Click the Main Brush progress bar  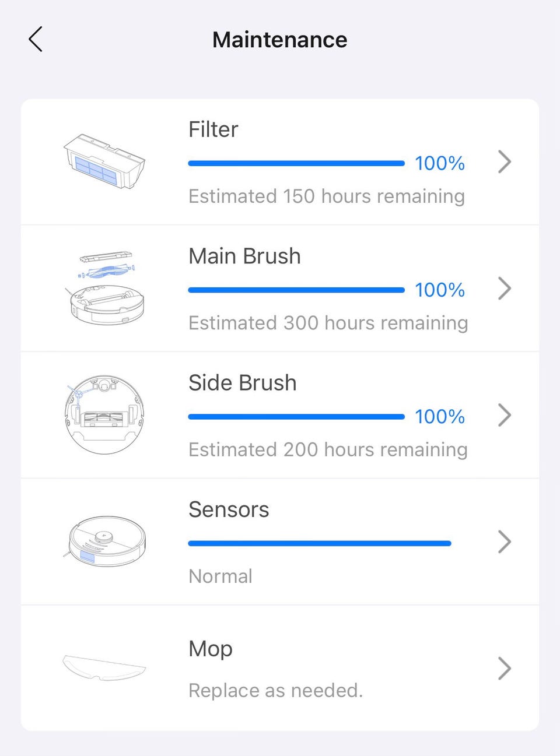296,290
